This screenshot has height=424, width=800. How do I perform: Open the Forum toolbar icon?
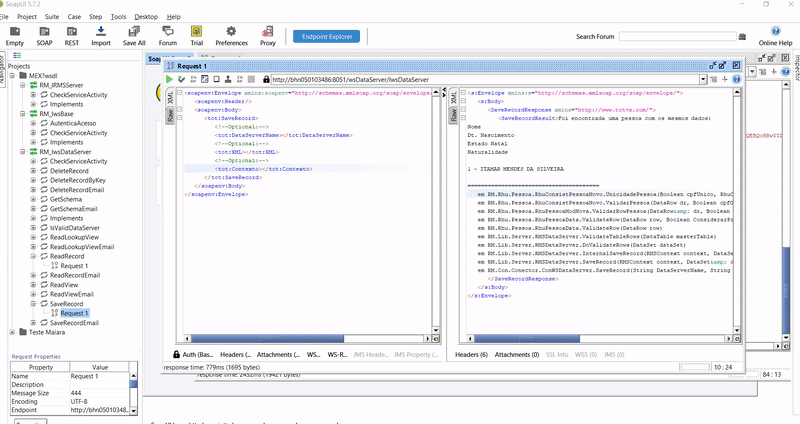click(x=167, y=36)
